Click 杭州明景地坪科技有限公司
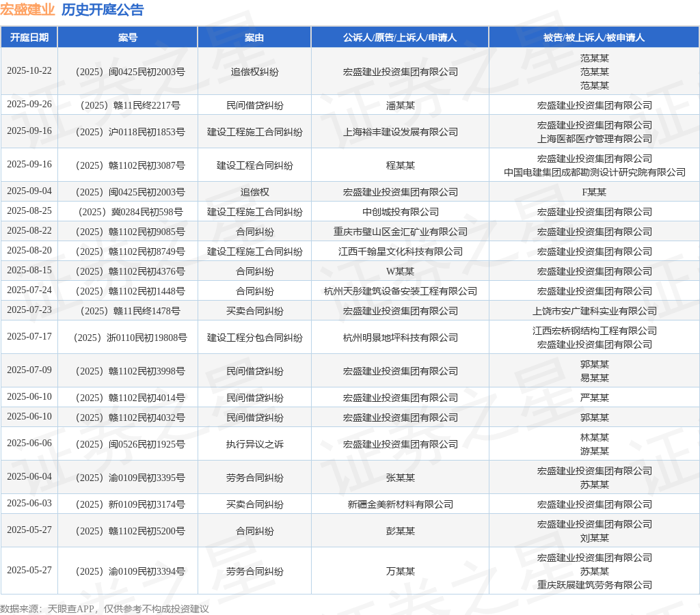 click(401, 338)
